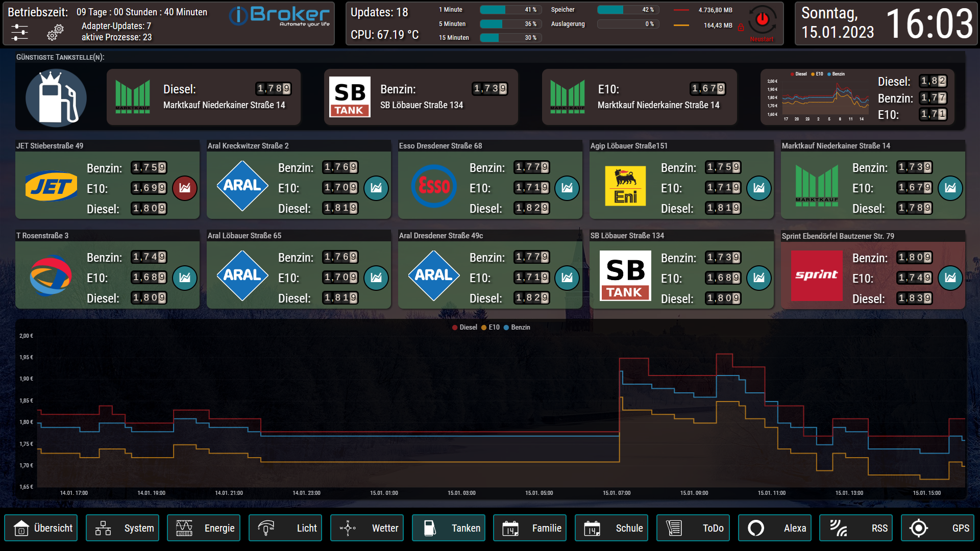Viewport: 980px width, 551px height.
Task: Toggle Diesel in small average chart legend
Action: pos(798,74)
